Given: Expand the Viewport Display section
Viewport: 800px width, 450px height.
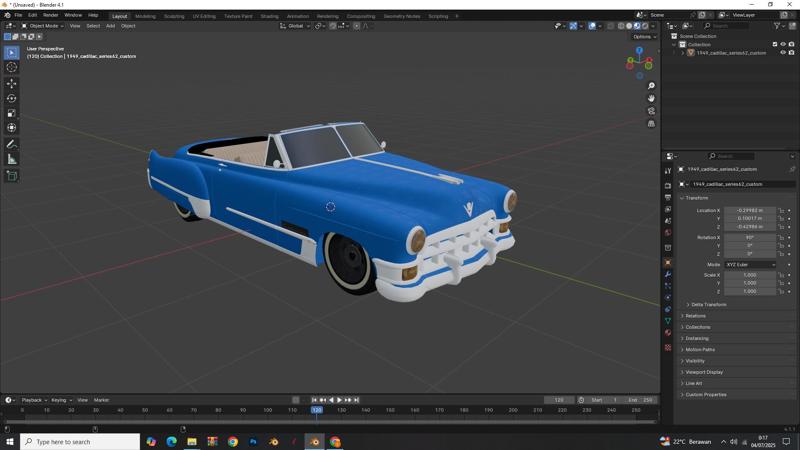Looking at the screenshot, I should 705,372.
